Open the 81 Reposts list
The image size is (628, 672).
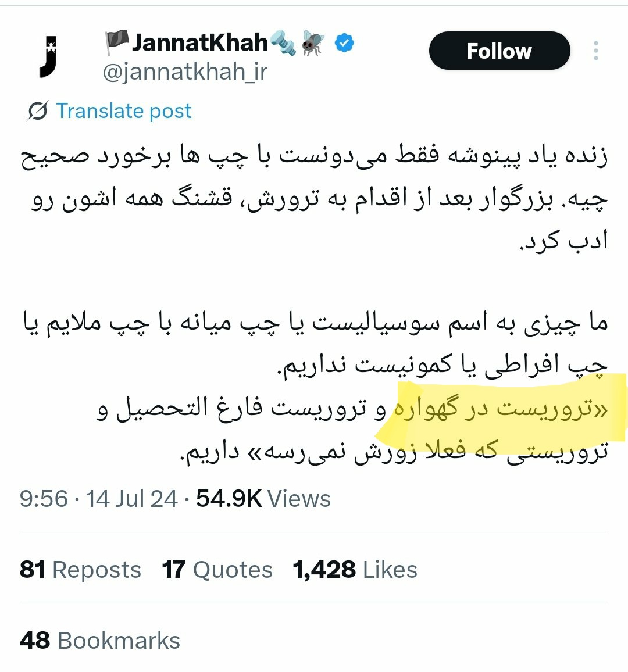click(x=80, y=570)
